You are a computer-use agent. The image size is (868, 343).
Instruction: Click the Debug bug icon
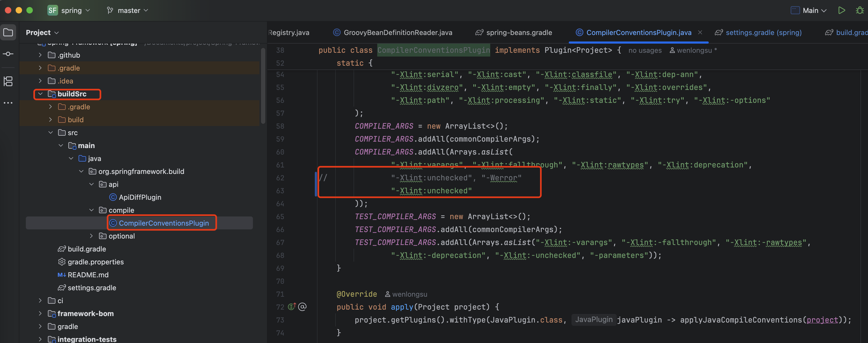(860, 10)
